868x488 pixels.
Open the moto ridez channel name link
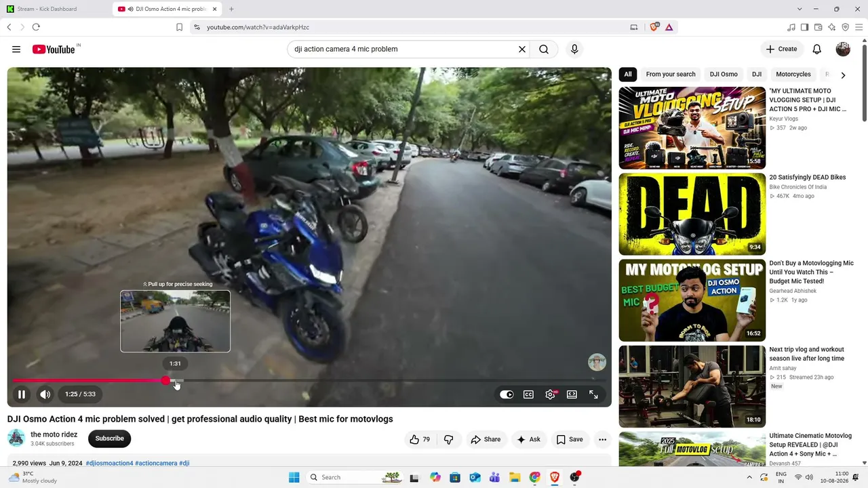coord(54,434)
